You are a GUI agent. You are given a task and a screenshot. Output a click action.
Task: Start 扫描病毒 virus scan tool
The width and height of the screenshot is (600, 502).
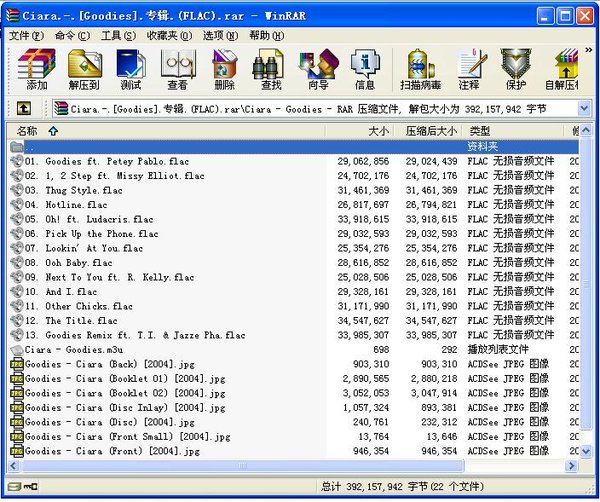pos(421,68)
